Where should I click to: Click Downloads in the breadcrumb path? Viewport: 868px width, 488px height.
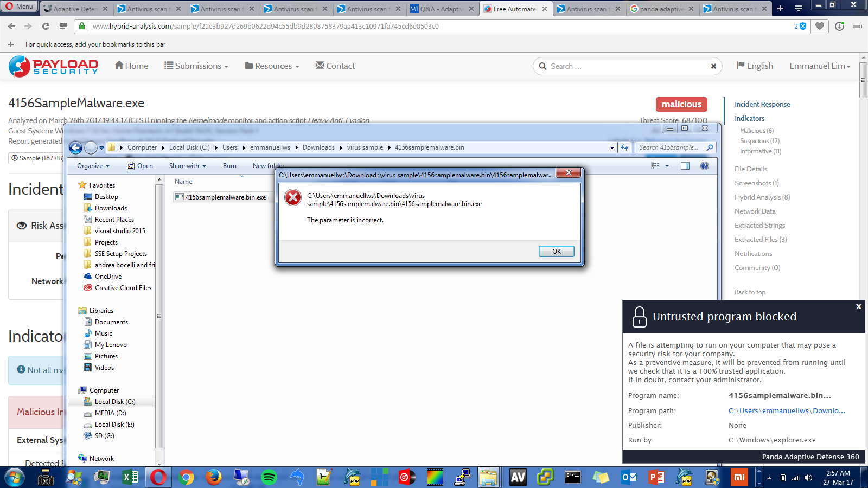point(318,147)
